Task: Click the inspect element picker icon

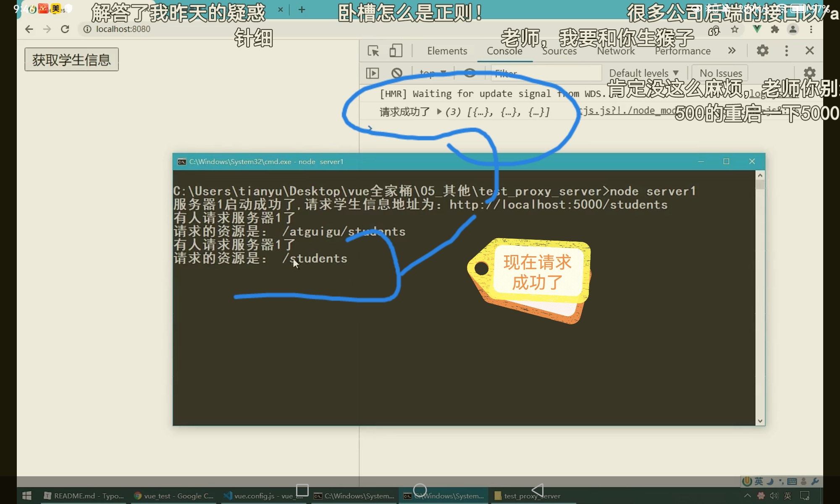Action: tap(373, 51)
